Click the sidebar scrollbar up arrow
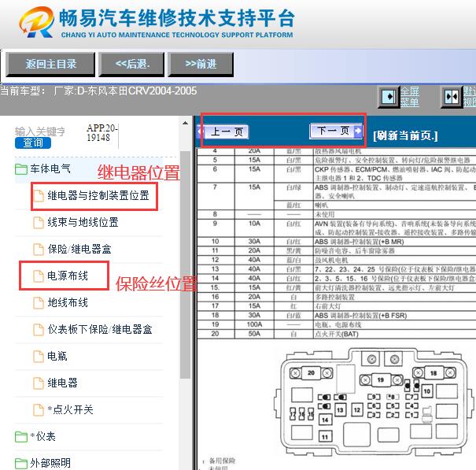The width and height of the screenshot is (476, 470). tap(185, 123)
